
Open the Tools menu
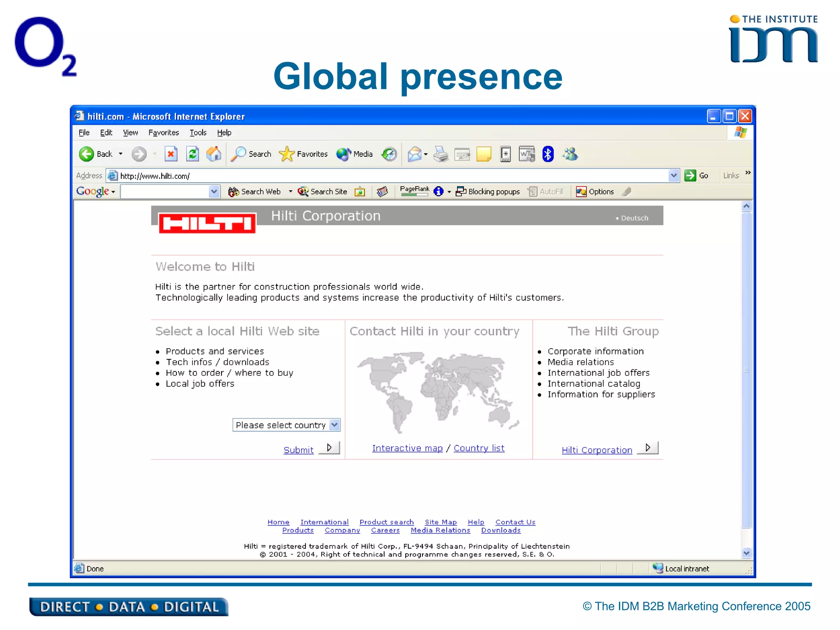click(x=198, y=132)
